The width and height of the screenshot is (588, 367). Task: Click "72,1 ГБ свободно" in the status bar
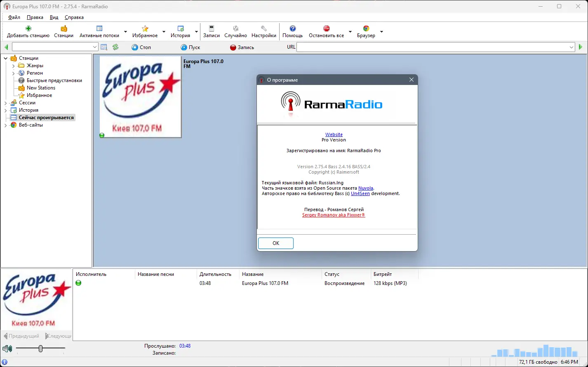click(538, 362)
